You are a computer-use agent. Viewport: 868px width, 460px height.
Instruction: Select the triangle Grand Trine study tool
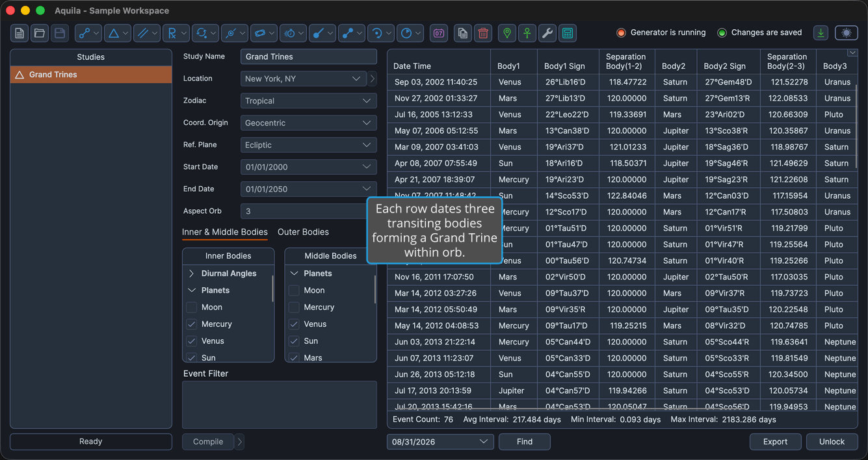click(x=118, y=33)
